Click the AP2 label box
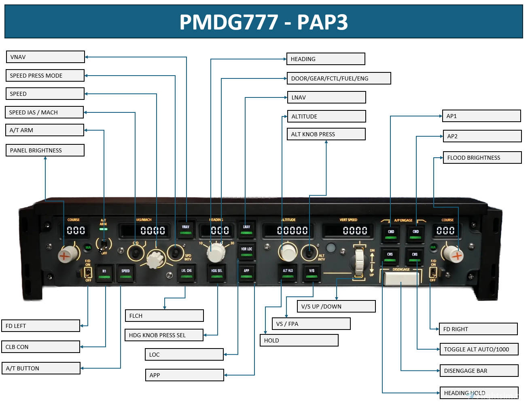 [482, 136]
